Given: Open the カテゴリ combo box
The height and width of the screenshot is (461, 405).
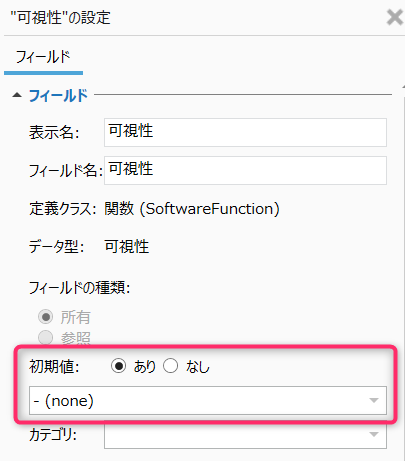Looking at the screenshot, I should [x=245, y=435].
